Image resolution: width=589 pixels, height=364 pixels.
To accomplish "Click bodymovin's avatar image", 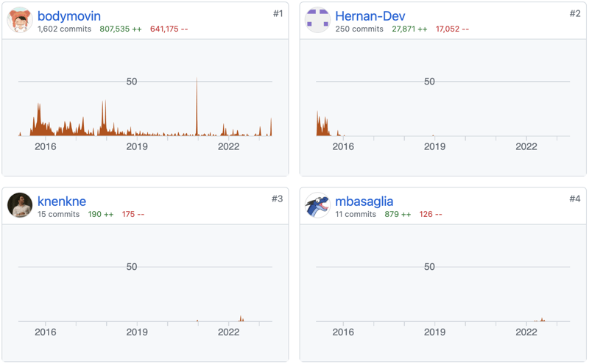I will pyautogui.click(x=20, y=21).
